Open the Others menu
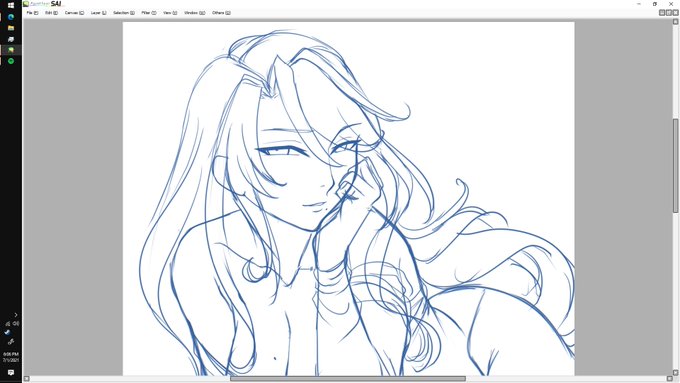The height and width of the screenshot is (383, 680). tap(221, 13)
